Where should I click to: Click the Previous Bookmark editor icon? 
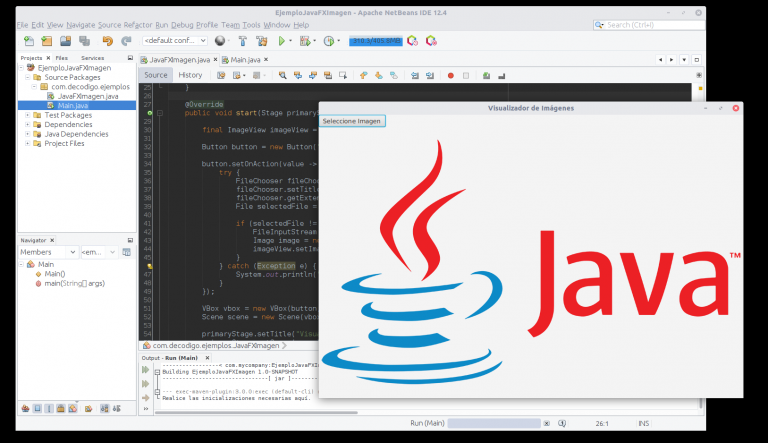363,75
